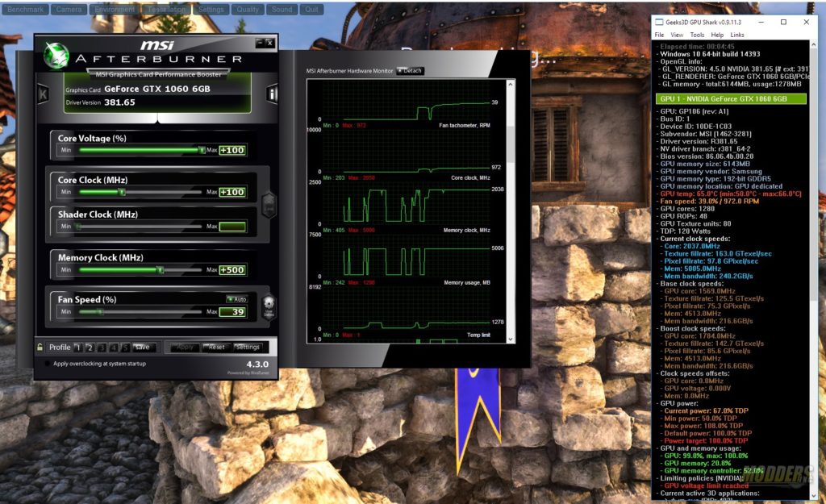
Task: Click the Kombustor K icon
Action: click(43, 95)
